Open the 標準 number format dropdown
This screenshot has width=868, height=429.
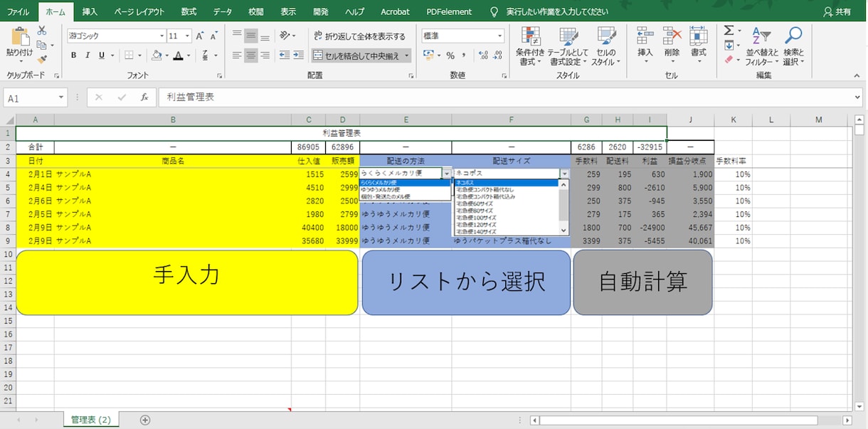(500, 36)
